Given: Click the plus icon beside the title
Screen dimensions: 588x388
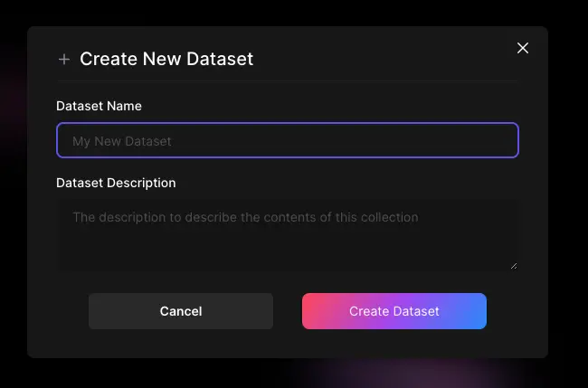Looking at the screenshot, I should pyautogui.click(x=64, y=59).
